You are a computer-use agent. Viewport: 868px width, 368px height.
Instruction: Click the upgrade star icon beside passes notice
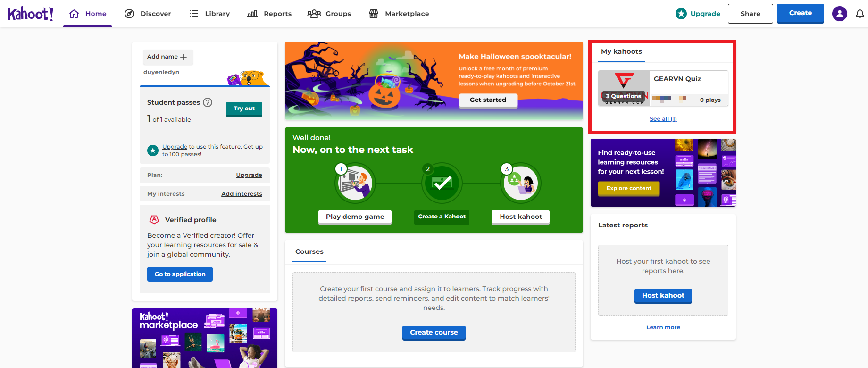[153, 151]
